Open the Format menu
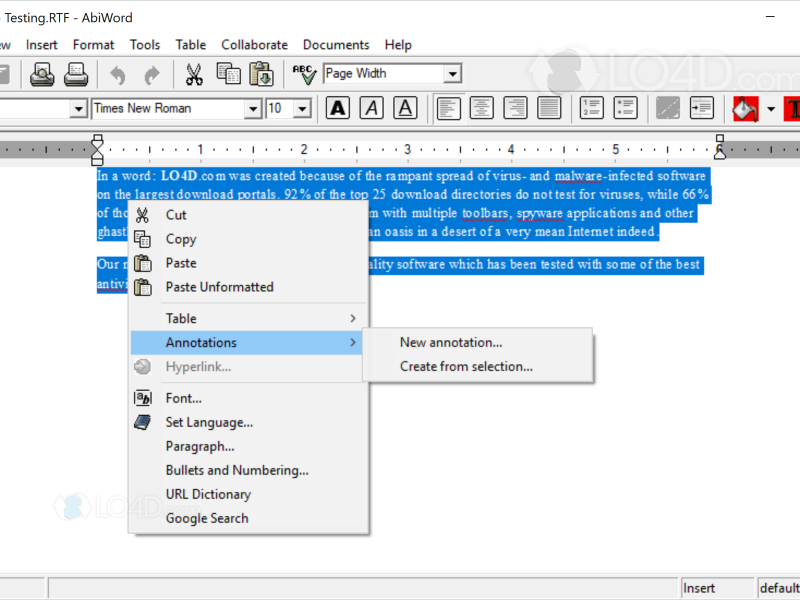The width and height of the screenshot is (800, 600). (93, 45)
